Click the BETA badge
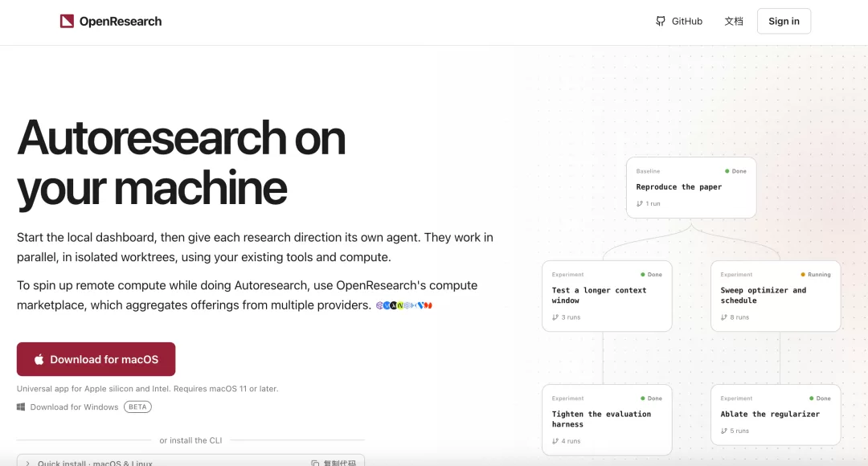868x466 pixels. (x=137, y=407)
